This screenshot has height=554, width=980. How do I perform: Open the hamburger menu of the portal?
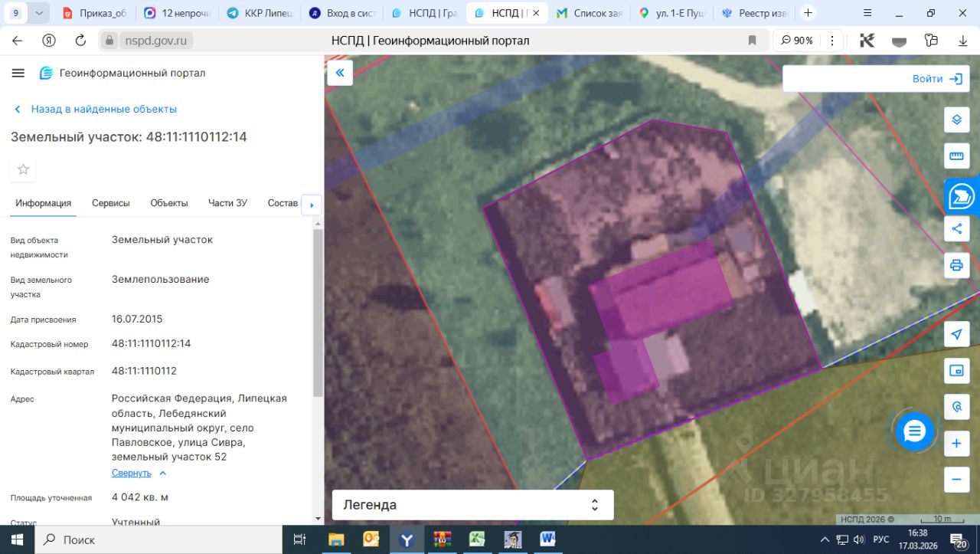(x=18, y=73)
